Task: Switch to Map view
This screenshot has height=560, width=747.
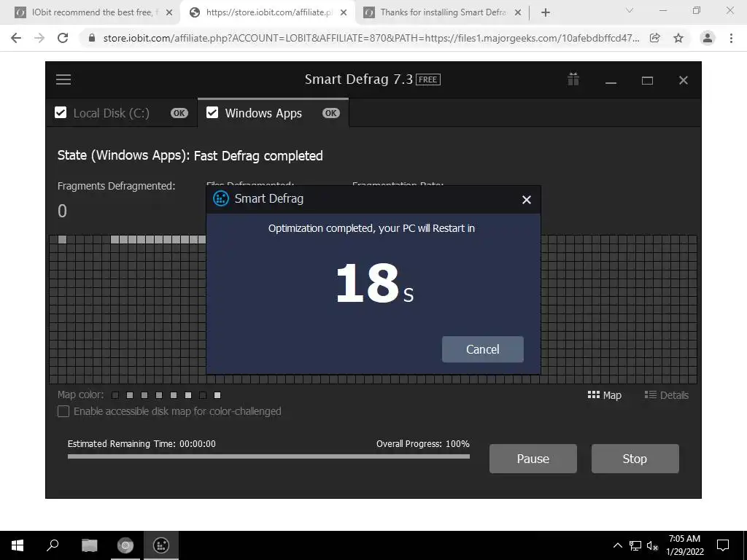Action: [x=604, y=394]
